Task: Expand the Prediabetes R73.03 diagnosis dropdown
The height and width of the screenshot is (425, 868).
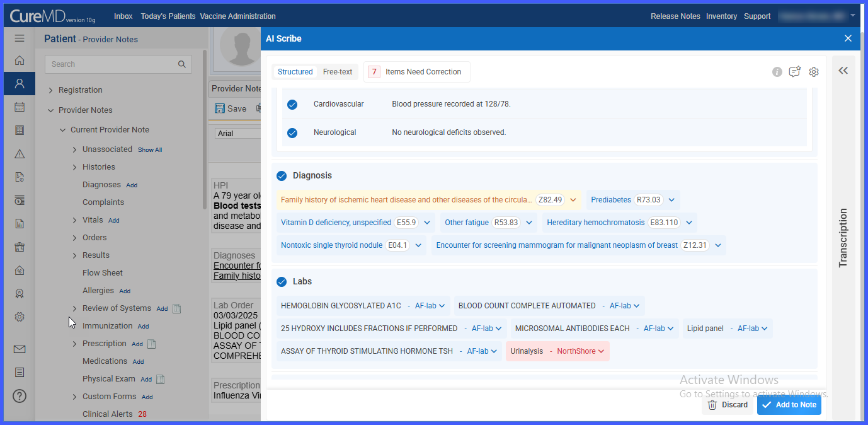Action: (671, 200)
